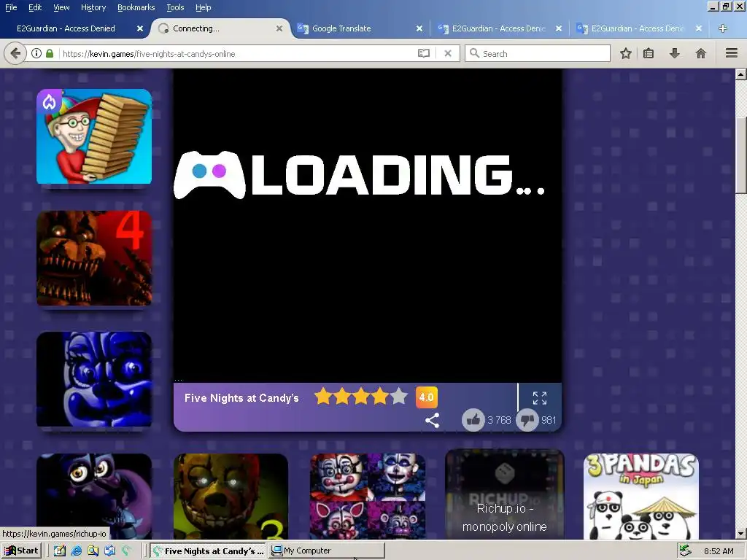The image size is (747, 560).
Task: Toggle Reader View icon in address bar
Action: point(424,53)
